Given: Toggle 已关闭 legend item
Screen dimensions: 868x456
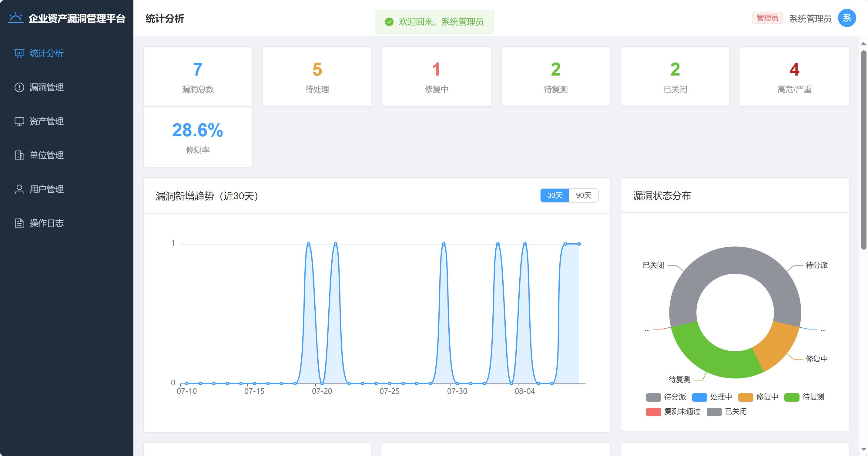Looking at the screenshot, I should [727, 411].
